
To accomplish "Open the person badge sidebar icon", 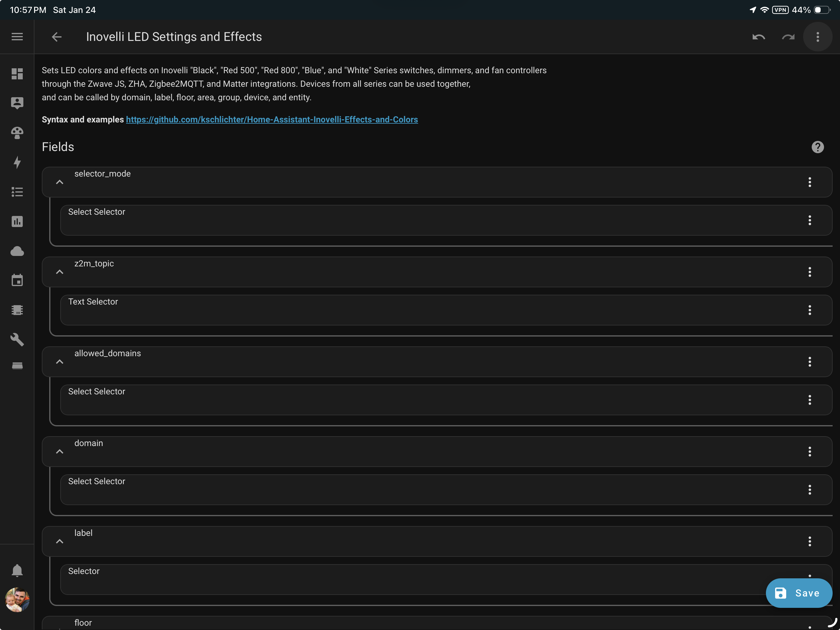I will coord(17,103).
